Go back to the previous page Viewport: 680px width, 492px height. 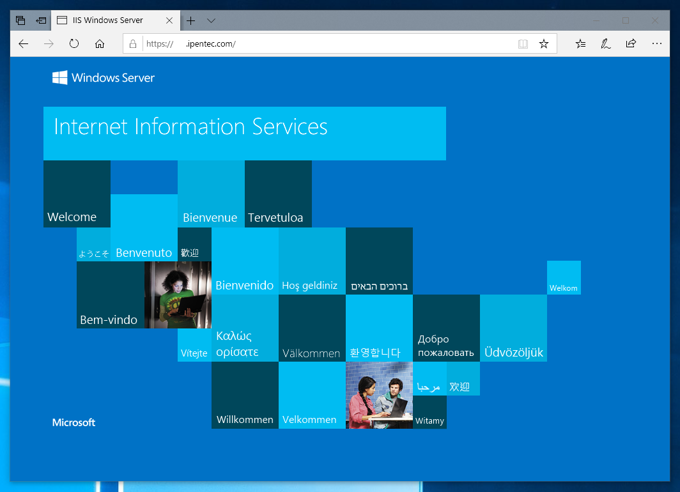[23, 44]
